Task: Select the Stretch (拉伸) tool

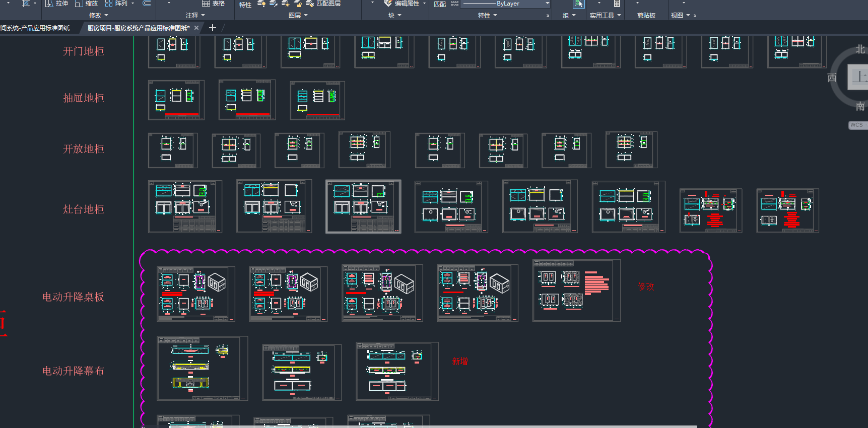Action: (x=56, y=4)
